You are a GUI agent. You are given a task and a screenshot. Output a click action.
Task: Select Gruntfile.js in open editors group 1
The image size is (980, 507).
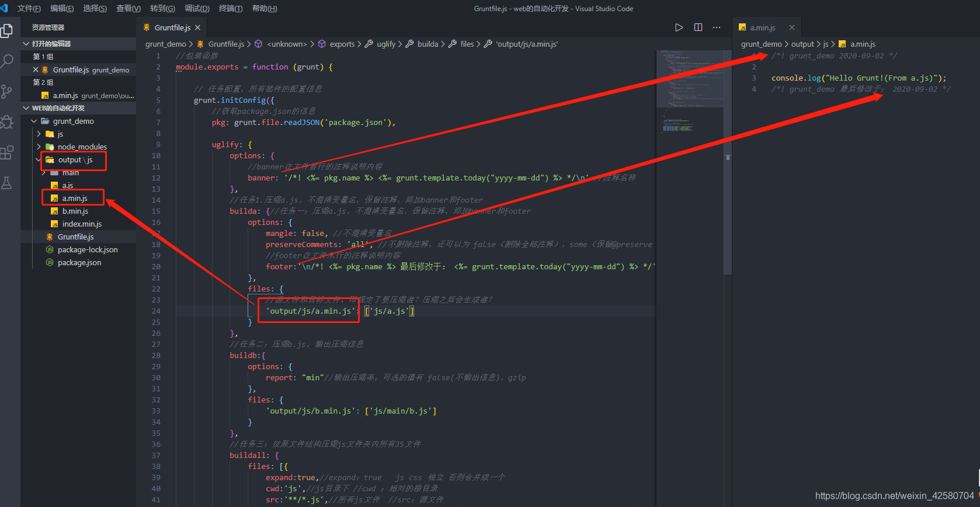[78, 70]
